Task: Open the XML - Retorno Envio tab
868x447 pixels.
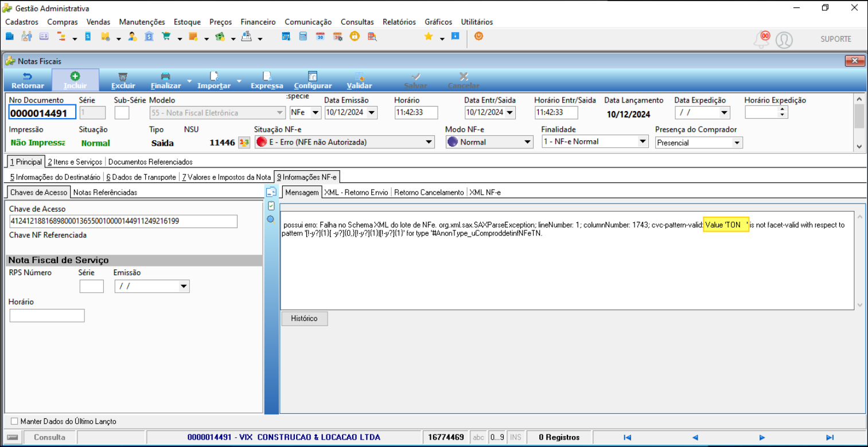Action: [356, 193]
